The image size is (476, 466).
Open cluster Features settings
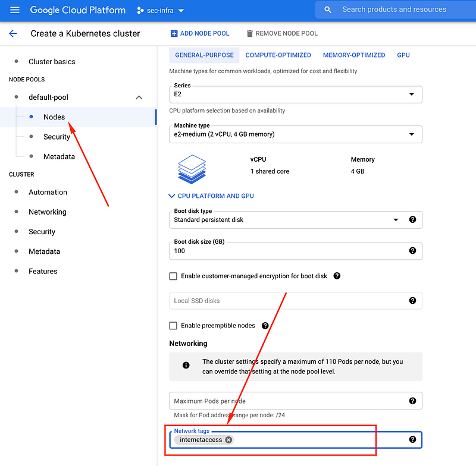[x=43, y=271]
